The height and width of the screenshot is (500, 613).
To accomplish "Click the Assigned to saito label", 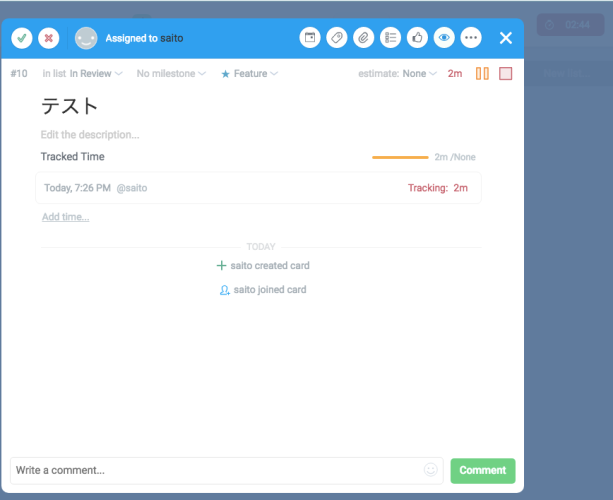I will [144, 38].
